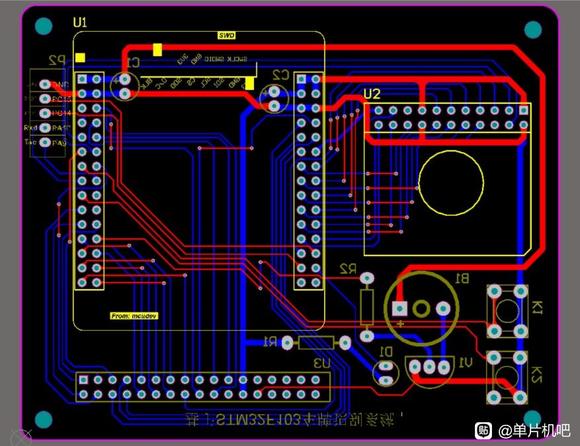Select the top-right mounting hole

[x=533, y=30]
